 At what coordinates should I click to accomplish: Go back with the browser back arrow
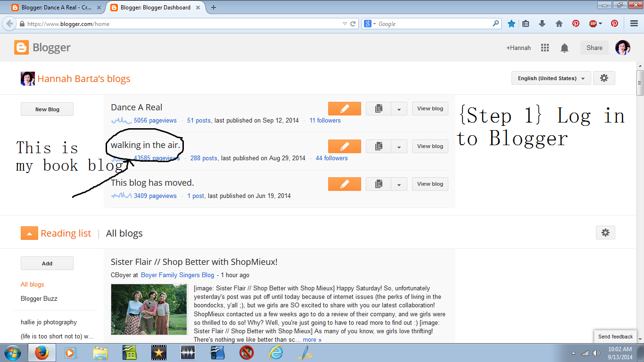(9, 24)
